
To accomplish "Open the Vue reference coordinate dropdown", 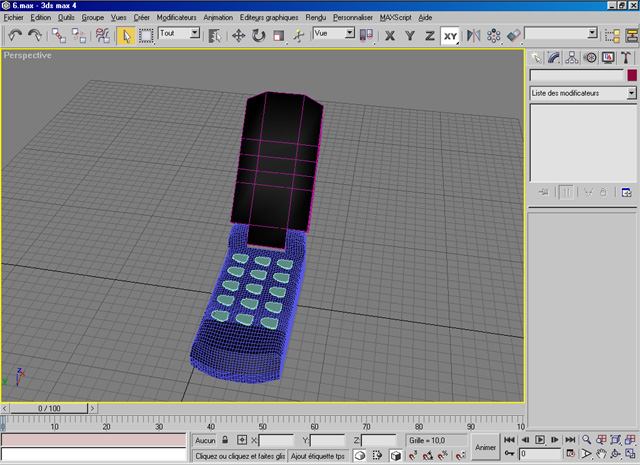I will [349, 33].
